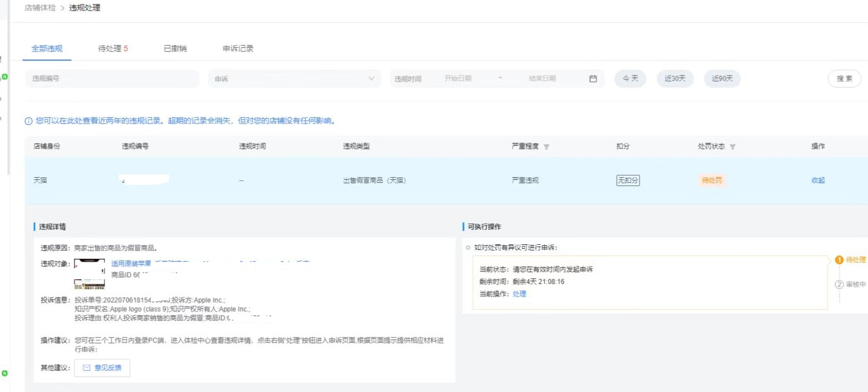Open the filter icon on 严重程度 column

(547, 147)
